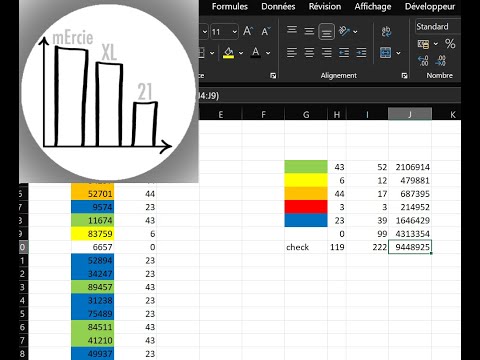Select the total cell 9448925

pyautogui.click(x=410, y=247)
